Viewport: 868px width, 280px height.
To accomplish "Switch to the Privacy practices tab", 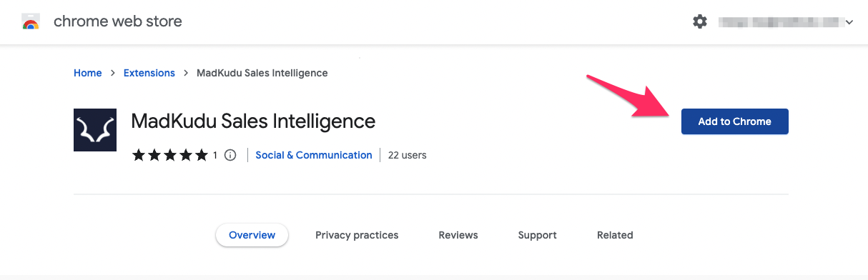I will pos(357,235).
